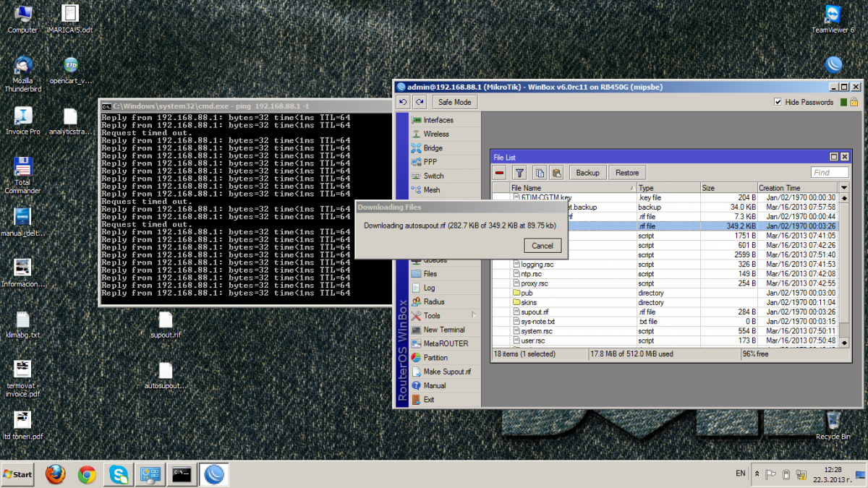Image resolution: width=868 pixels, height=488 pixels.
Task: Uncheck the Hide Passwords checkbox
Action: (778, 102)
